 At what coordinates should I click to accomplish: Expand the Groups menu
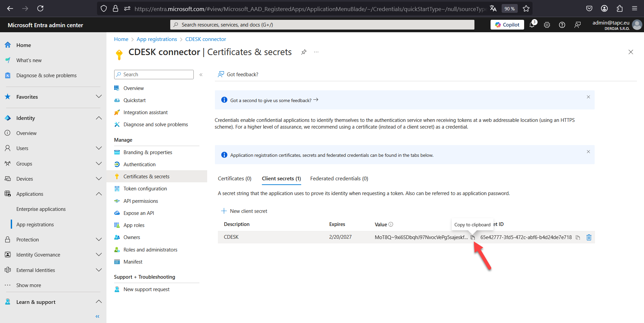point(99,164)
